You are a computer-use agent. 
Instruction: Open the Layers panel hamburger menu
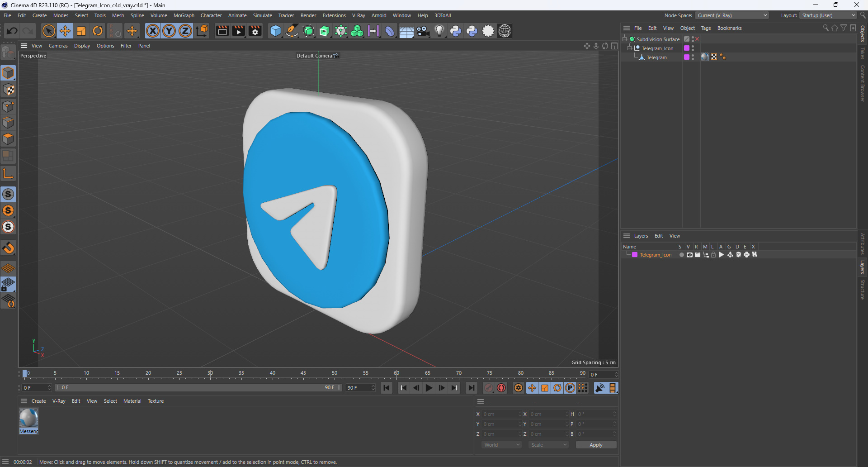627,236
